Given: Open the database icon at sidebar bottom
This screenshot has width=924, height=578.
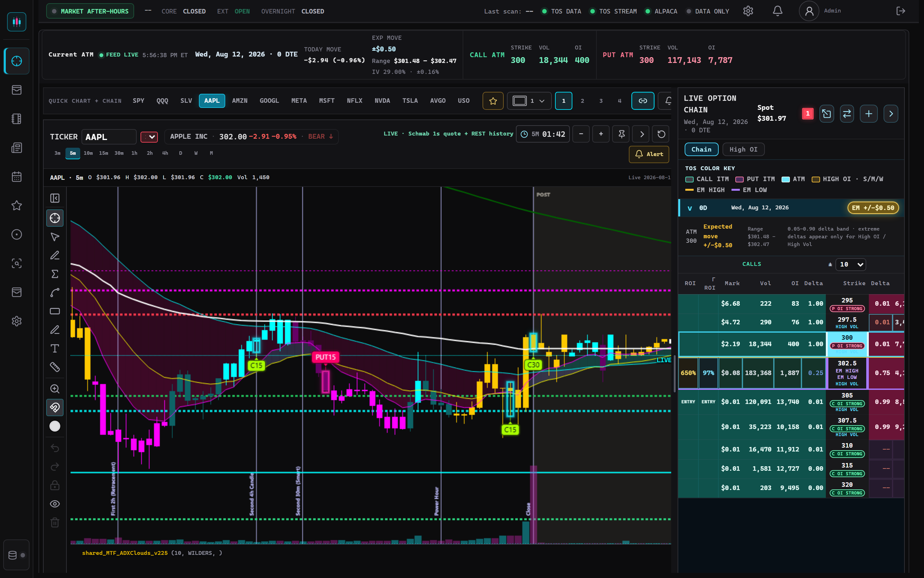Looking at the screenshot, I should [x=16, y=555].
